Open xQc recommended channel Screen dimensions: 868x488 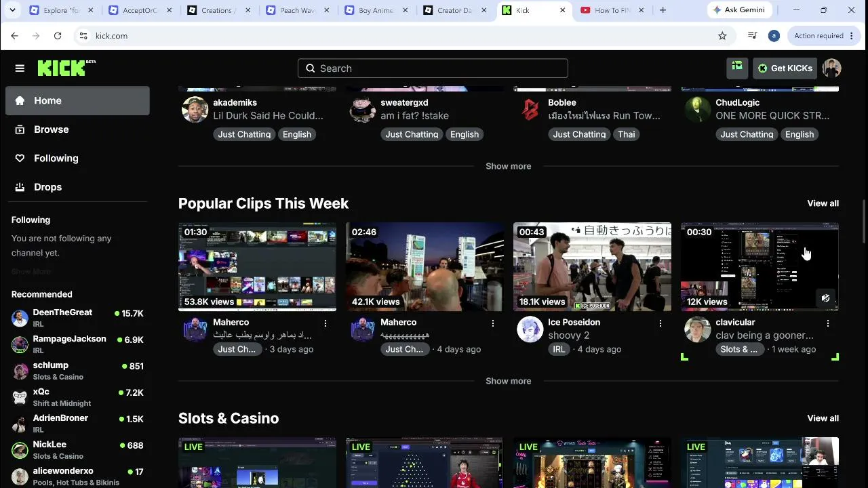pos(77,397)
